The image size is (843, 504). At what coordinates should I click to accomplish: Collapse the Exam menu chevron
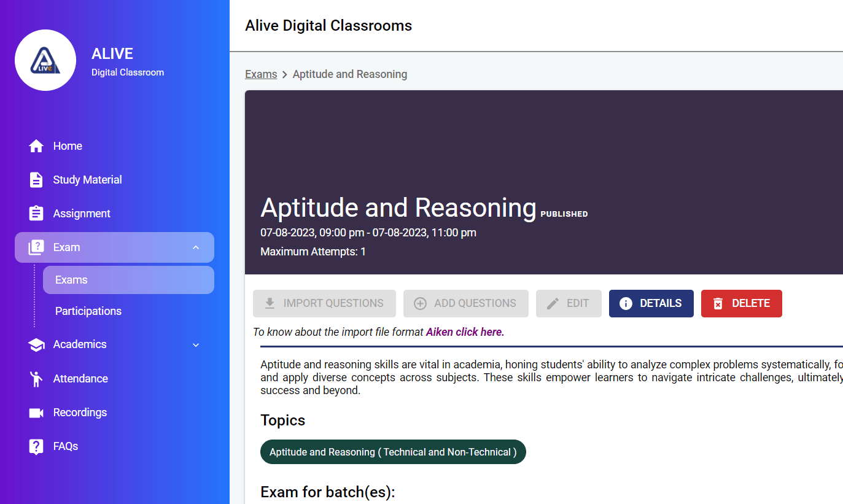[x=196, y=247]
